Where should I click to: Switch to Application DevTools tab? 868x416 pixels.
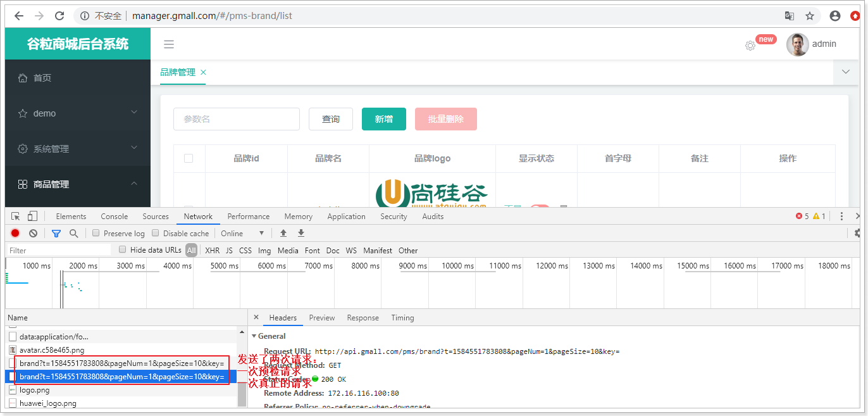click(x=347, y=217)
